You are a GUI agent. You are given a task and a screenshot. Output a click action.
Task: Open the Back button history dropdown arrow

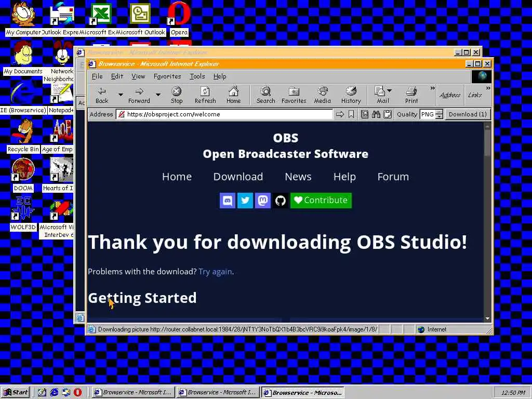tap(121, 95)
